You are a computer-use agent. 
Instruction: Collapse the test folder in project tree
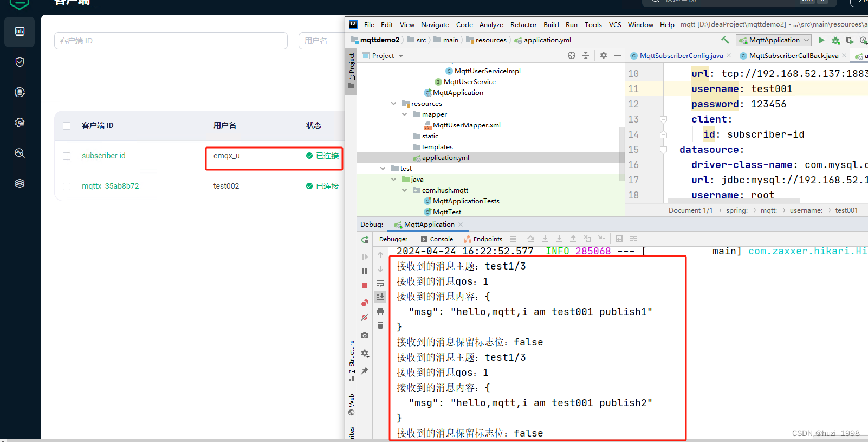383,168
